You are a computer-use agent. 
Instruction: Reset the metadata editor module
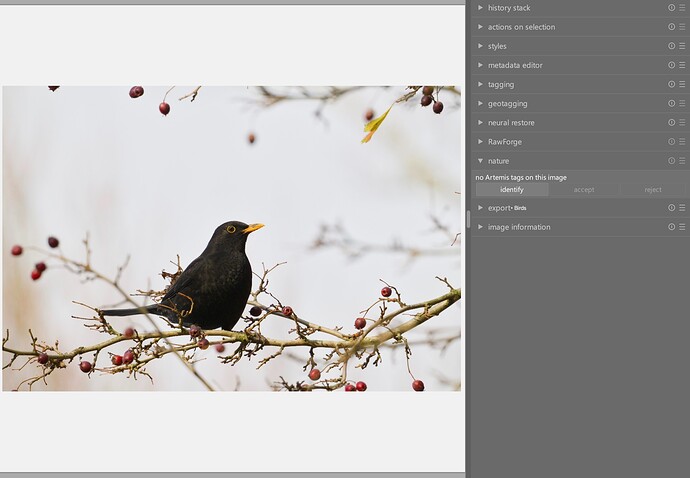click(x=672, y=65)
